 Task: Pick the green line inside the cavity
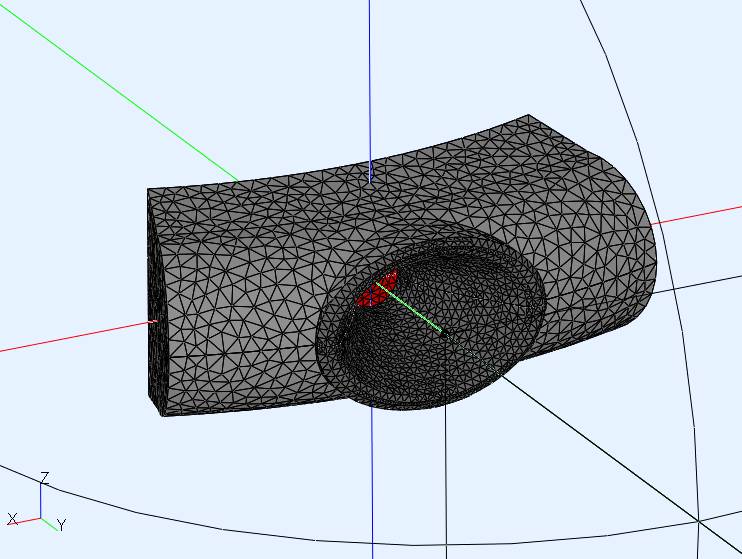tap(410, 308)
